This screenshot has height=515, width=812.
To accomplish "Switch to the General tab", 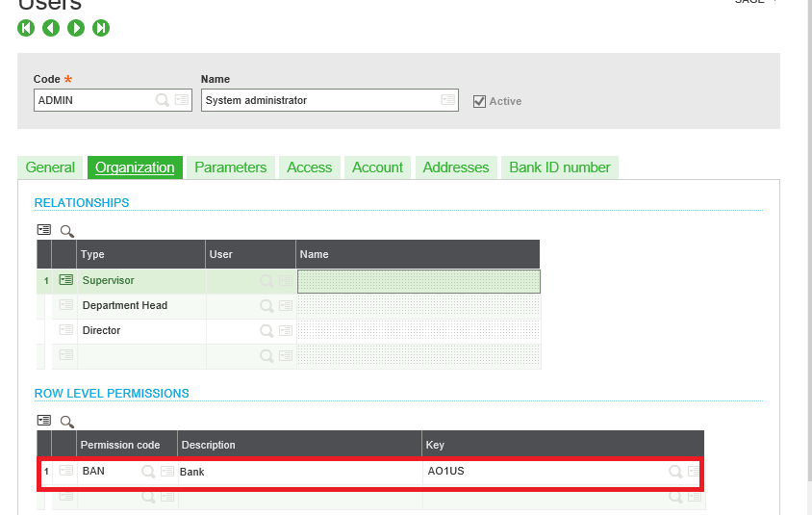I will pos(50,167).
